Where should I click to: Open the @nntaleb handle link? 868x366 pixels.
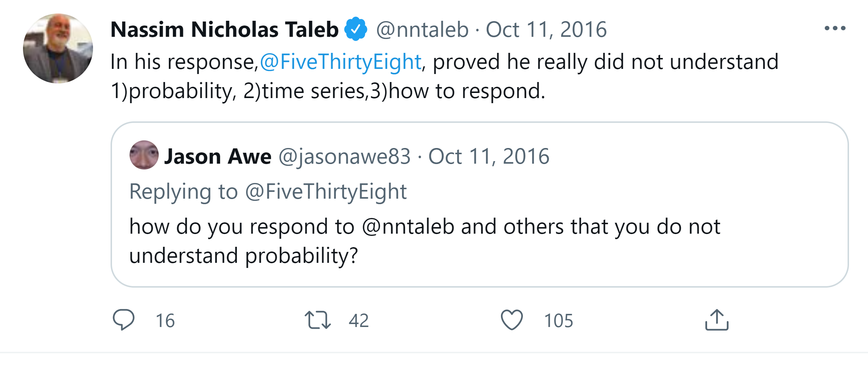pos(422,29)
